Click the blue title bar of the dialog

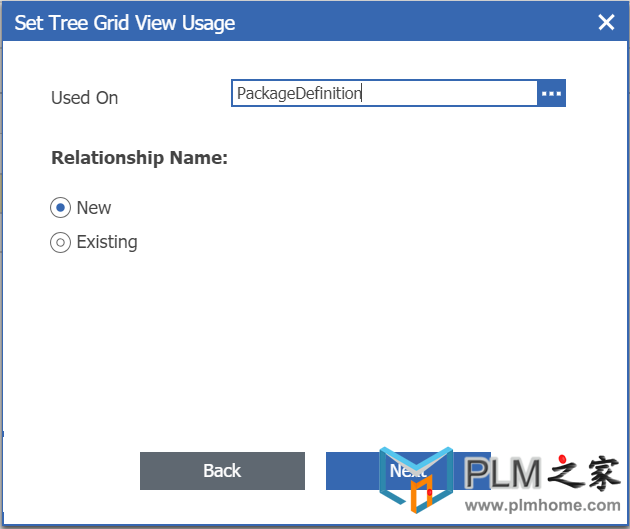coord(315,21)
